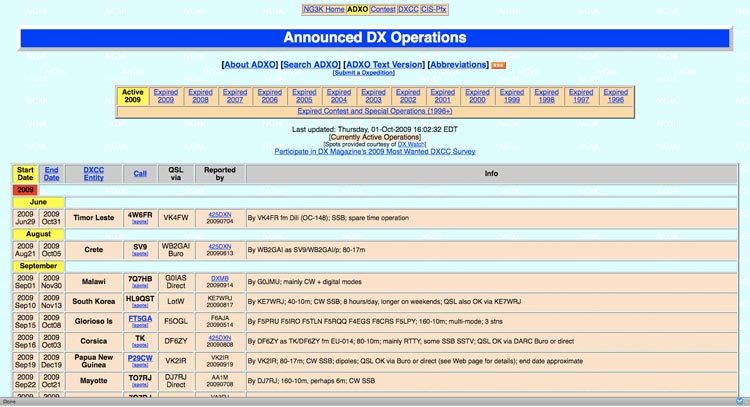Viewport: 750px width, 407px height.
Task: Open the Expired 1996 tab
Action: (615, 96)
